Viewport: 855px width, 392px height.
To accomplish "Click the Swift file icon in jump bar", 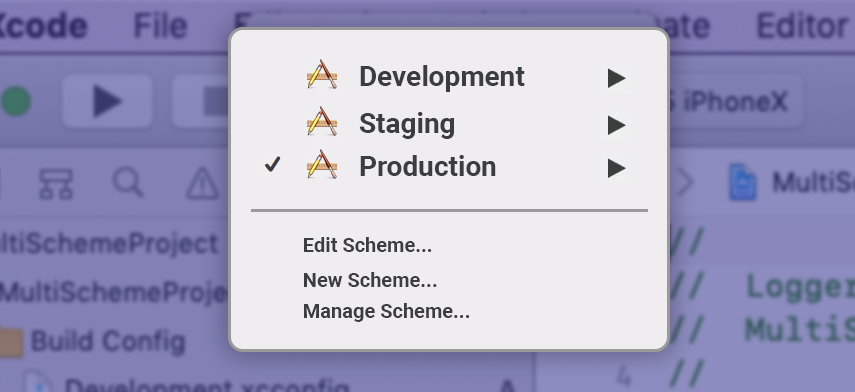I will (x=743, y=183).
